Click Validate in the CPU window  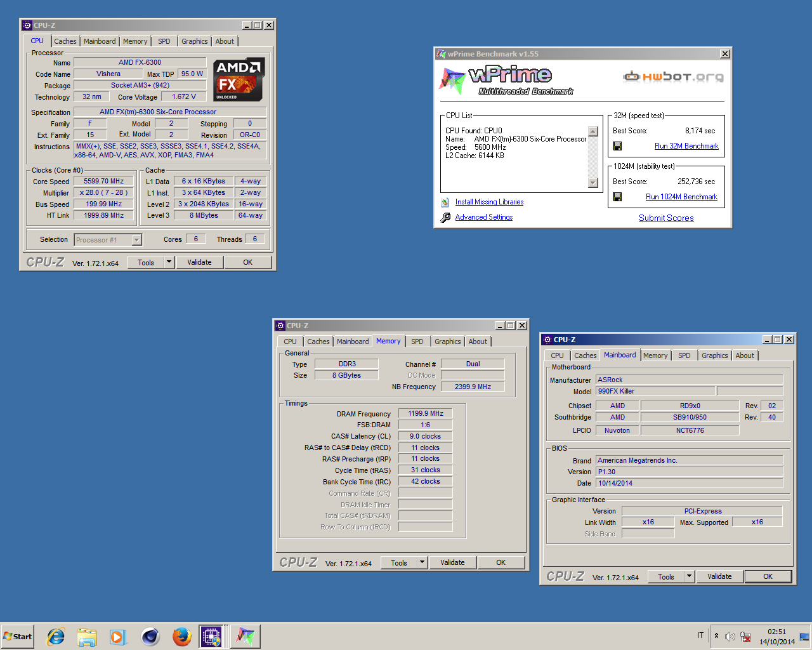199,262
